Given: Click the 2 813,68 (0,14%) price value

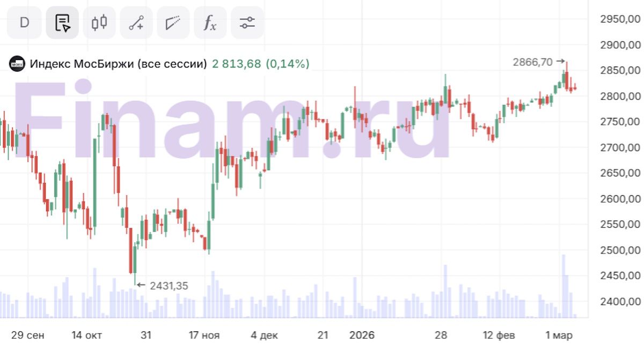Looking at the screenshot, I should pyautogui.click(x=261, y=64).
